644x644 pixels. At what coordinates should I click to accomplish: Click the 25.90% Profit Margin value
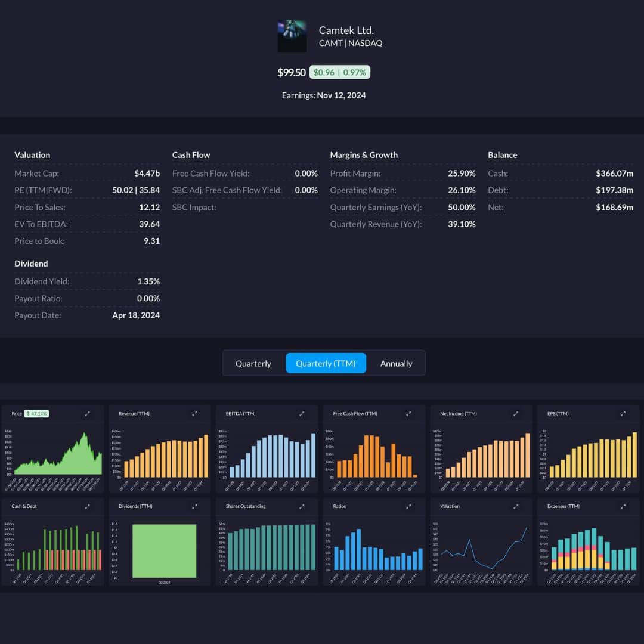click(462, 174)
